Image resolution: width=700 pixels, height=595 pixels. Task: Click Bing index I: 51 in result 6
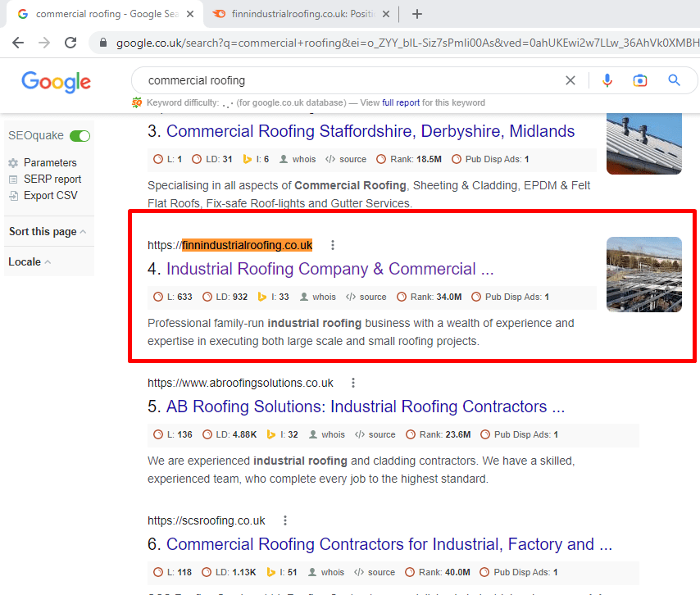click(282, 572)
